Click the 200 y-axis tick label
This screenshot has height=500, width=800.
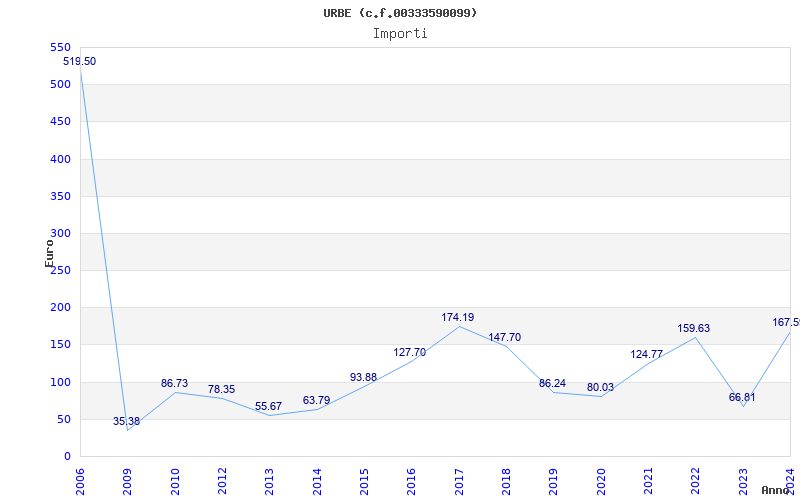coord(60,308)
